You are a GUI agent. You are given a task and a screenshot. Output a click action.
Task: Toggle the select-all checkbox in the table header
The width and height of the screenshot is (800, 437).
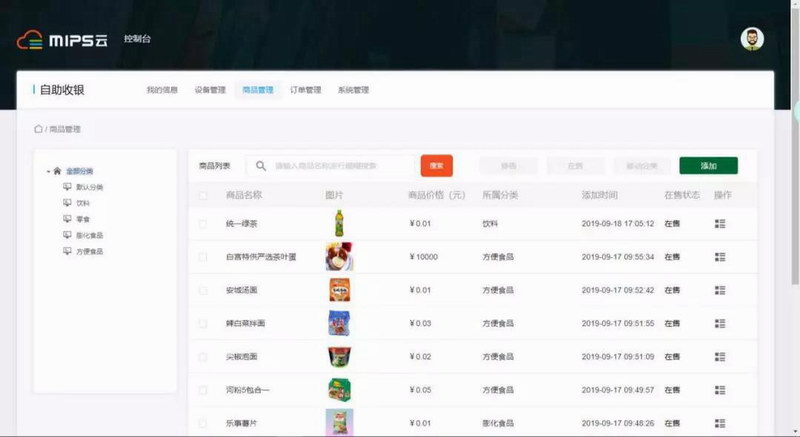pyautogui.click(x=203, y=194)
